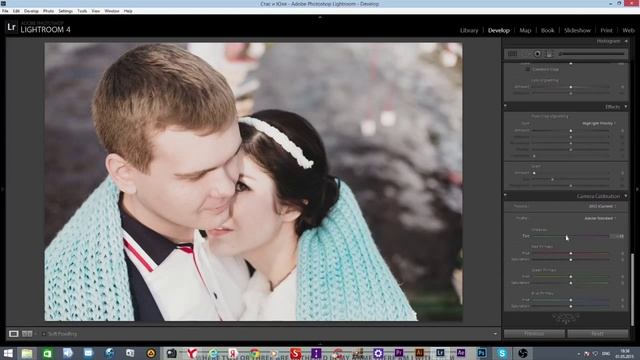
Task: Select the Graduated Filter tool
Action: click(x=549, y=54)
